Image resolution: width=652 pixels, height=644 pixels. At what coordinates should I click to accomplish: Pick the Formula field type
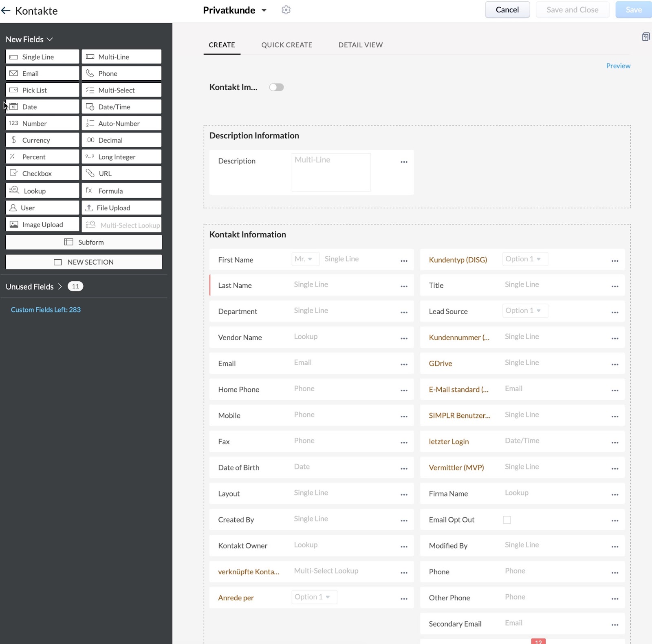coord(121,191)
